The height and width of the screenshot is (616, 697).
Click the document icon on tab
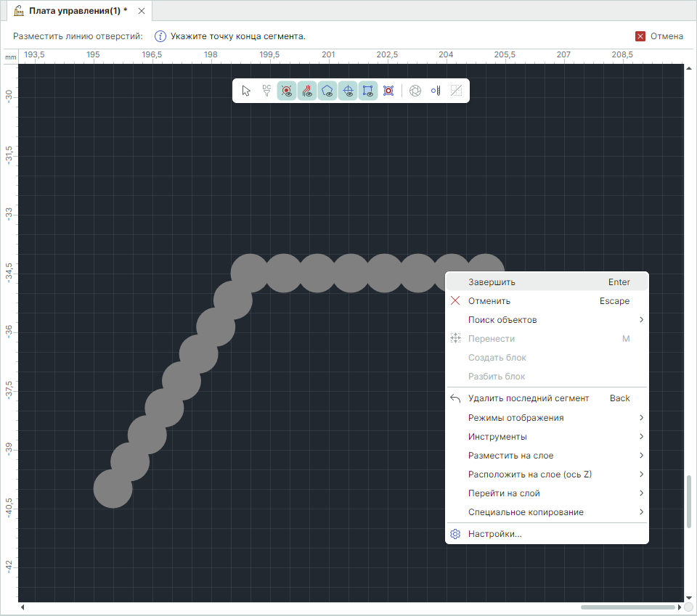(19, 11)
